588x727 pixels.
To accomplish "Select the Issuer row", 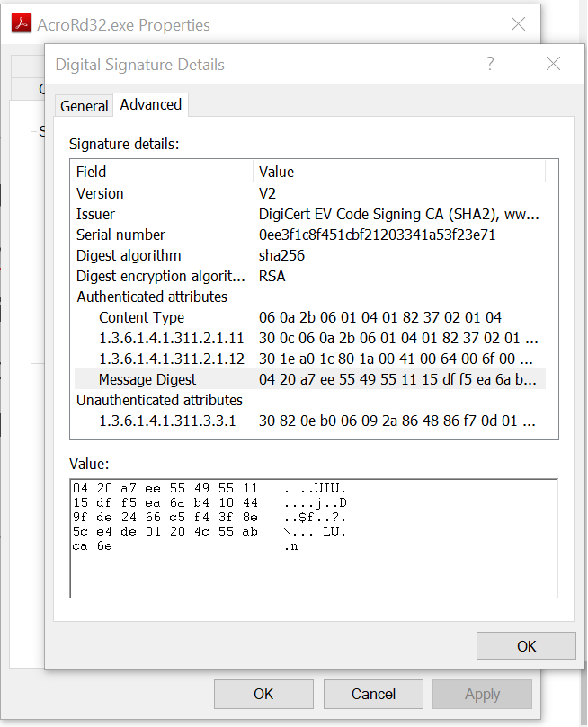I will point(310,214).
